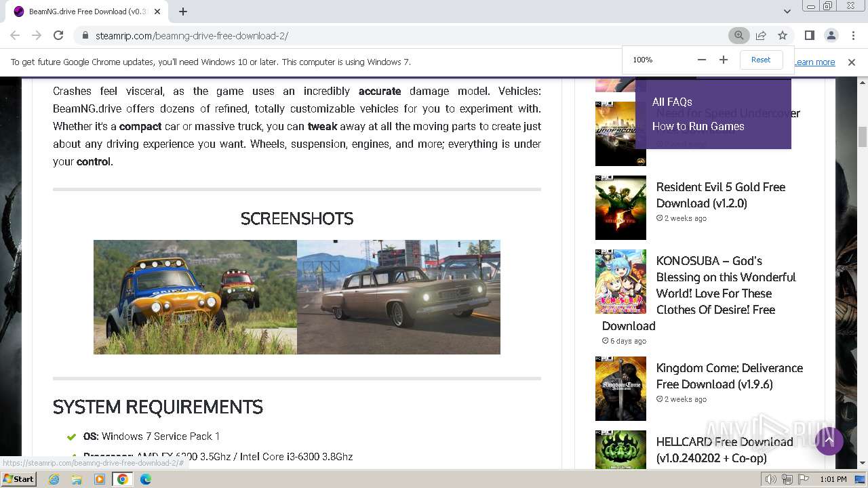868x488 pixels.
Task: Open the media player taskbar icon
Action: pos(100,479)
